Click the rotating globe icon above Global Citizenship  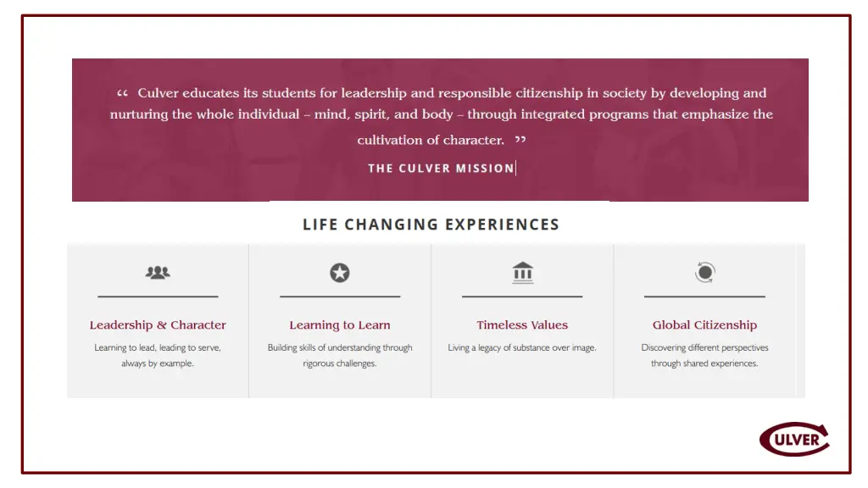pyautogui.click(x=704, y=272)
